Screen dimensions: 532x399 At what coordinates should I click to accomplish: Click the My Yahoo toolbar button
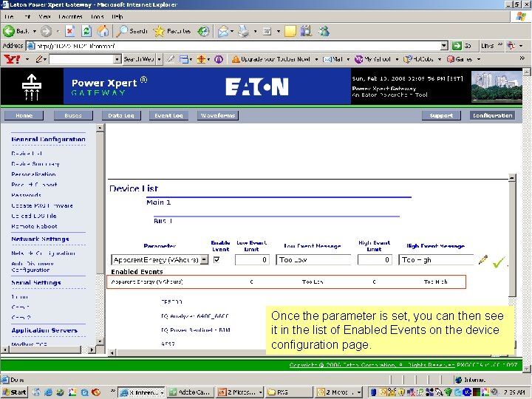pos(372,59)
